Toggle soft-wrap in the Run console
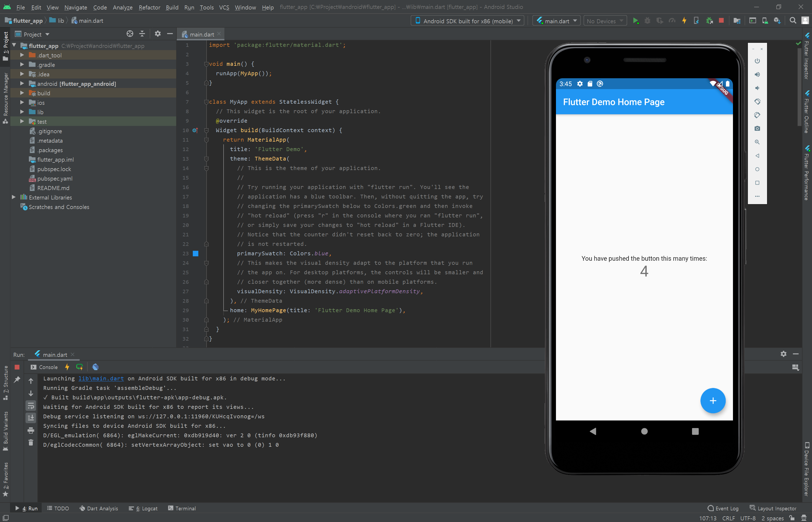812x522 pixels. 31,406
